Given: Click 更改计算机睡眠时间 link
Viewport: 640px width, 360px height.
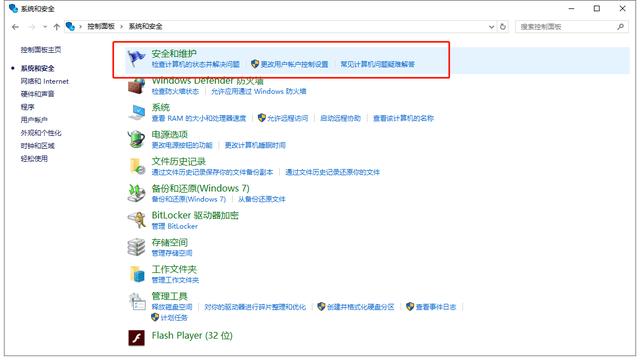Looking at the screenshot, I should tap(255, 145).
